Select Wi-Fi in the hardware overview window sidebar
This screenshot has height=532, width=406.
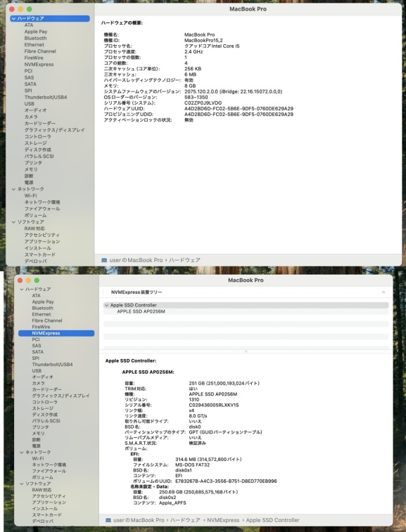(30, 196)
